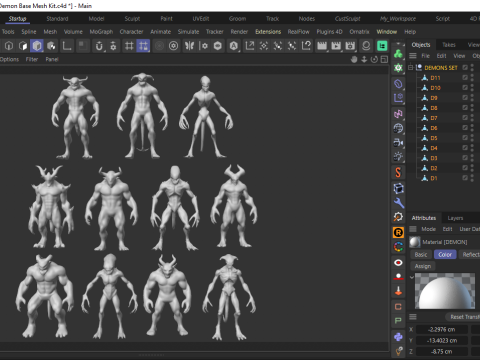Viewport: 480px width, 360px height.
Task: Open the viewport Filter menu
Action: click(32, 59)
